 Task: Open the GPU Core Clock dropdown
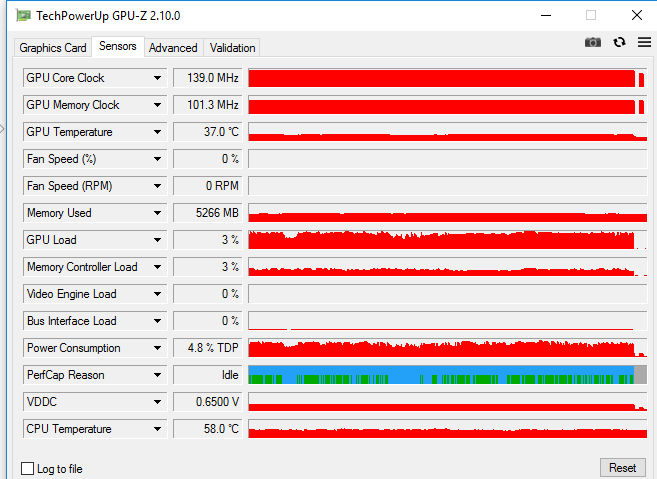[95, 78]
